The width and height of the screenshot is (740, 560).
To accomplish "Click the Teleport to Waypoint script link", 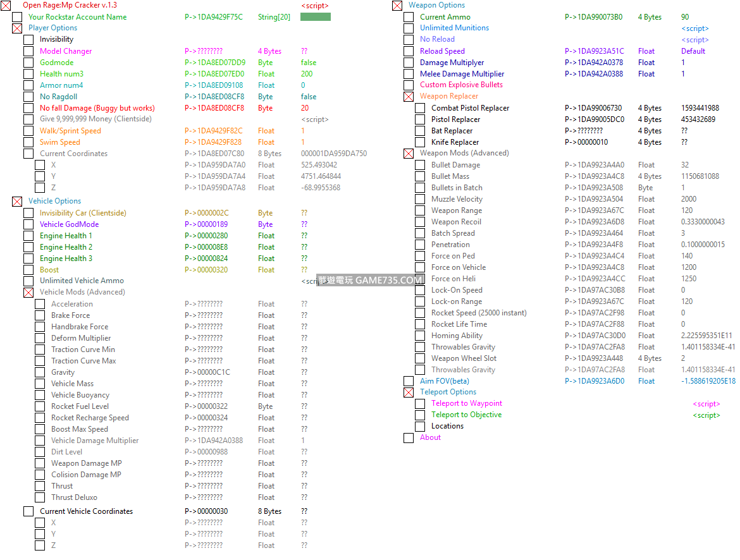I will pos(706,404).
